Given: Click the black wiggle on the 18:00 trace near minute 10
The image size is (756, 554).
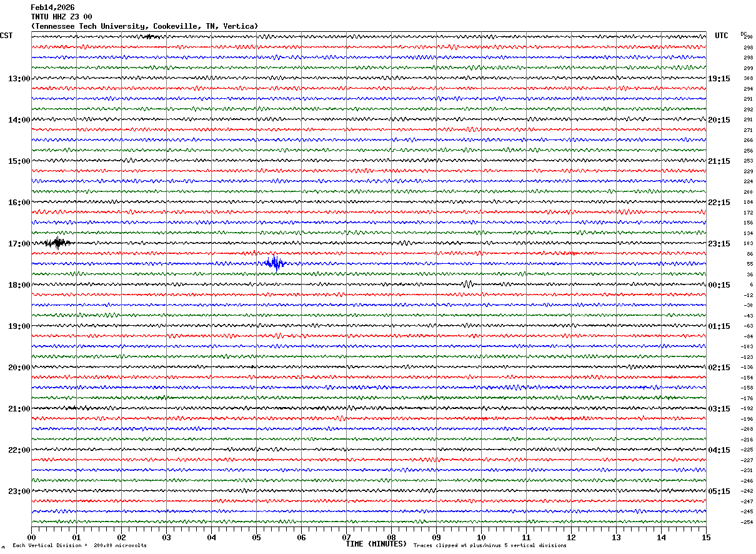Looking at the screenshot, I should coord(467,284).
